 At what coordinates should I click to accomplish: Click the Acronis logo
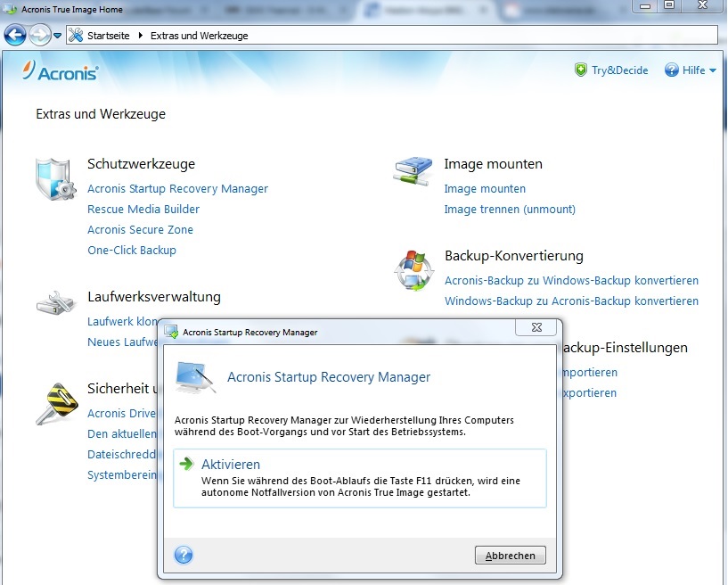pyautogui.click(x=61, y=71)
